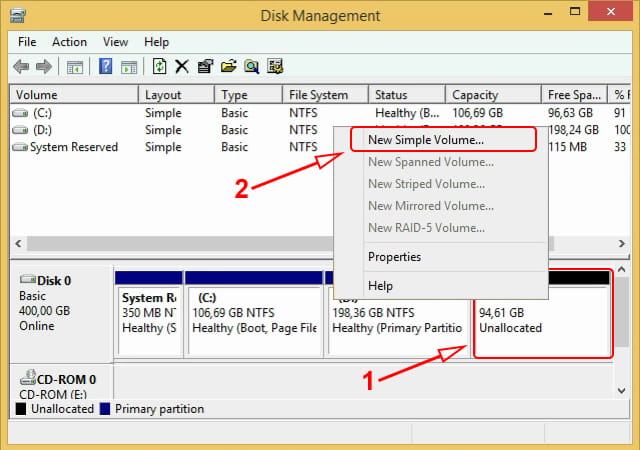Viewport: 640px width, 450px height.
Task: Select System Reserved 350 MB partition block
Action: (x=149, y=313)
